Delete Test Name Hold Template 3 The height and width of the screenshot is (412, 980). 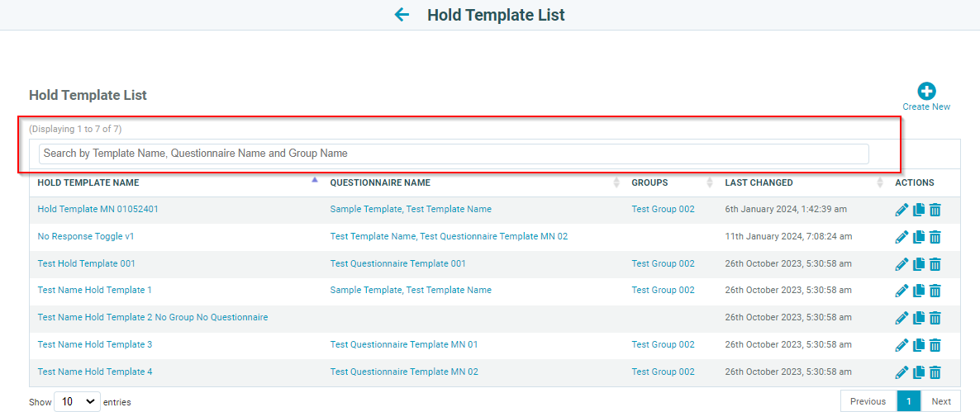point(935,345)
